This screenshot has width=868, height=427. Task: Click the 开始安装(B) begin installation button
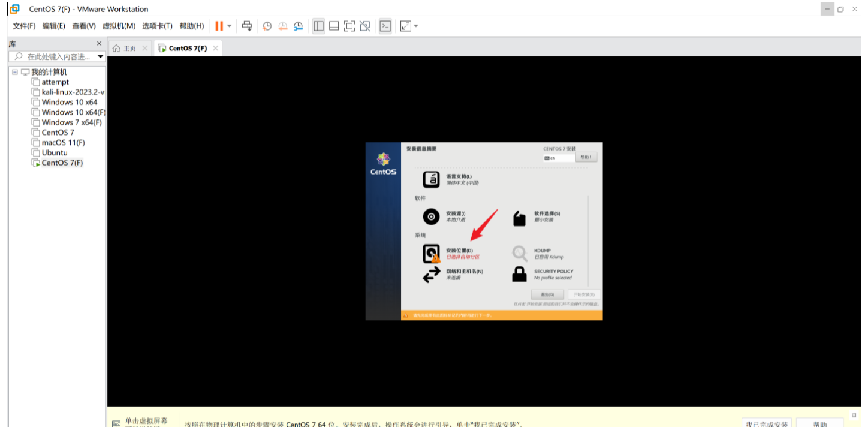584,294
